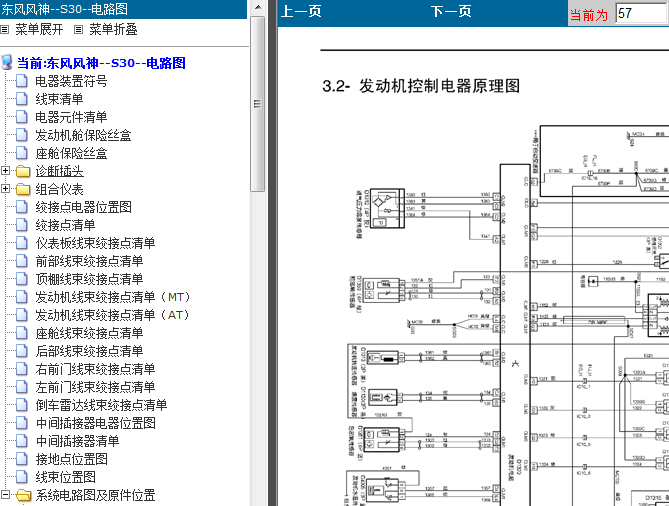This screenshot has width=669, height=506.
Task: Click the 菜单展开 expand-menu icon
Action: pos(4,29)
